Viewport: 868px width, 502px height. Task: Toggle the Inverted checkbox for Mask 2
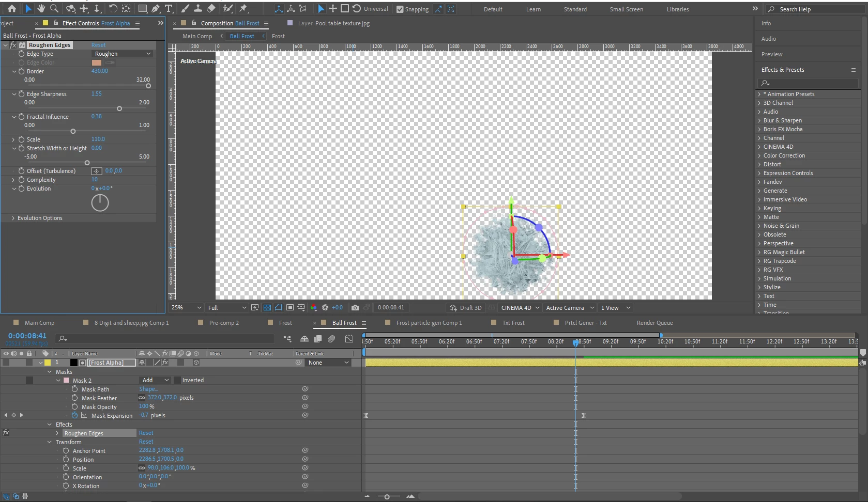pyautogui.click(x=177, y=380)
